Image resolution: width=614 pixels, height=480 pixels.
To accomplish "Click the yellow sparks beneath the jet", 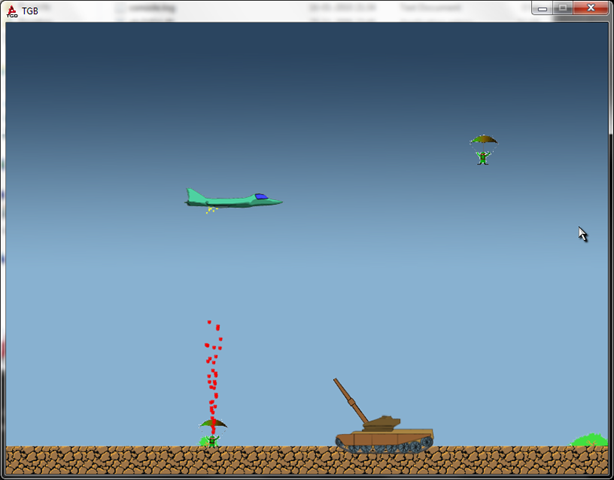I will pos(210,210).
